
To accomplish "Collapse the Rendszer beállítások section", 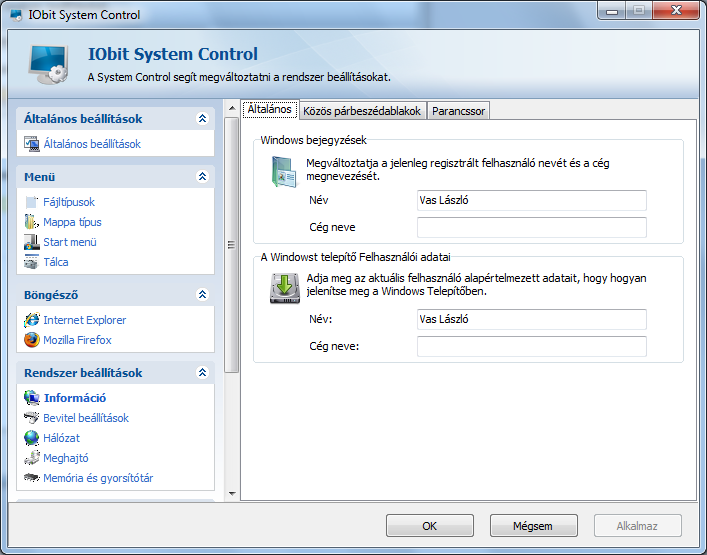I will [202, 372].
